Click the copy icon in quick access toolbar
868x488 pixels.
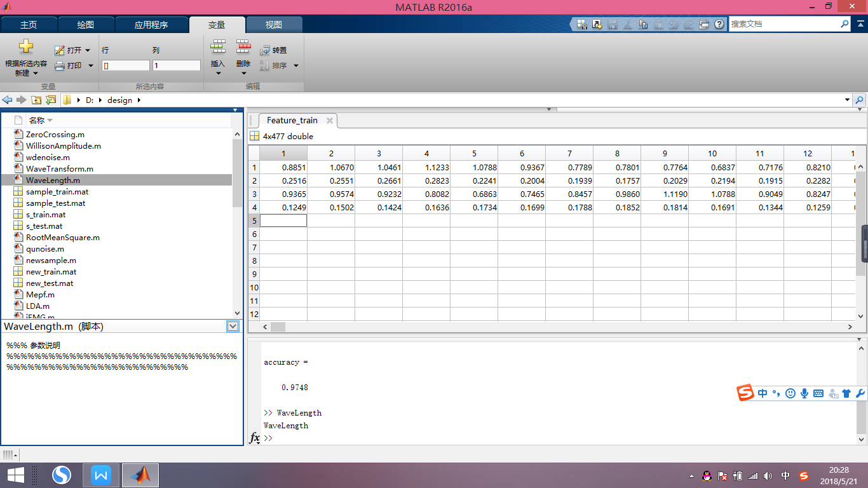pyautogui.click(x=643, y=24)
